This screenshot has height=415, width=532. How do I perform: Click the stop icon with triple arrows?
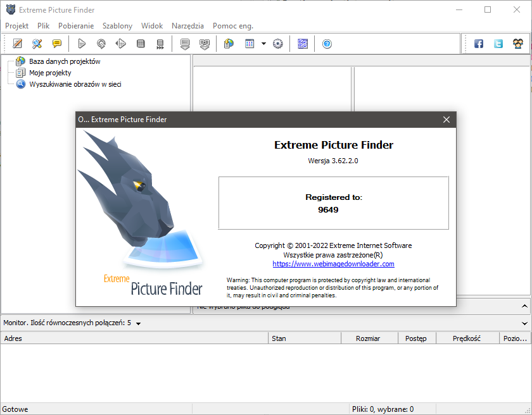[160, 44]
